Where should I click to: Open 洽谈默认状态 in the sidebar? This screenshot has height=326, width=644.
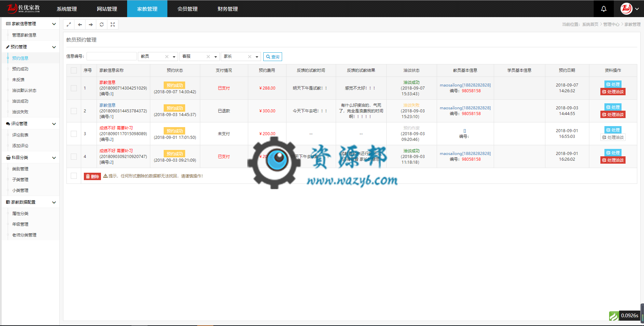pos(24,91)
